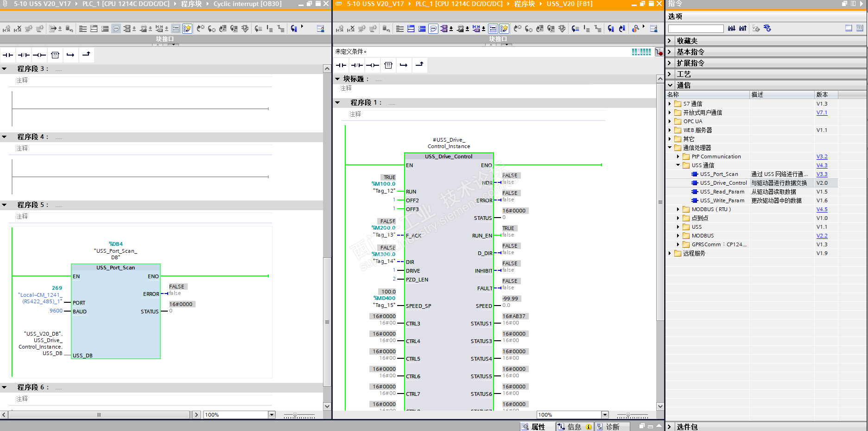Expand the 基本指令 palette
Viewport: 868px width, 431px height.
(670, 52)
